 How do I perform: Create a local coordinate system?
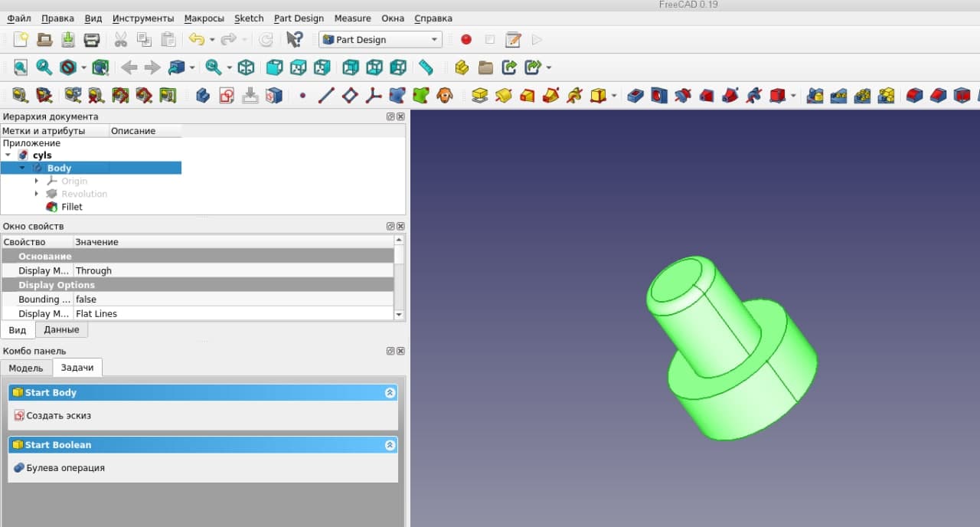point(374,95)
